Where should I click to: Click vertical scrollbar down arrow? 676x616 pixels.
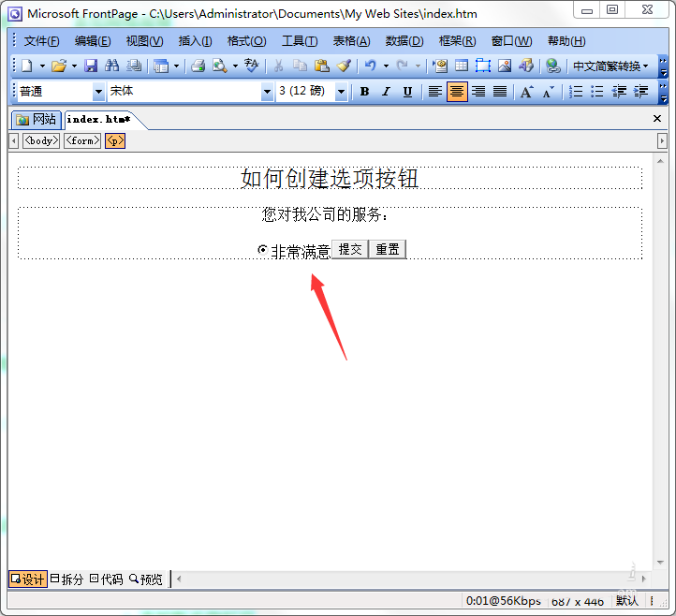tap(660, 562)
